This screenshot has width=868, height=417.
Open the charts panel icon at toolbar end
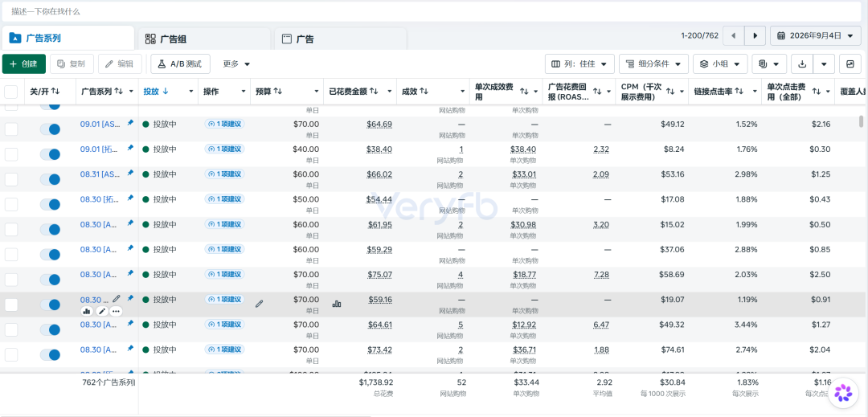pyautogui.click(x=850, y=63)
